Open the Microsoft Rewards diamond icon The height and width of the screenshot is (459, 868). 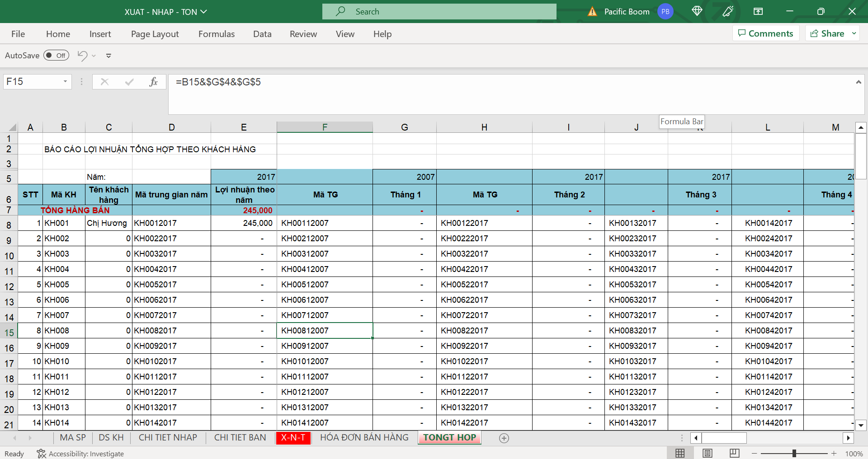click(x=697, y=11)
